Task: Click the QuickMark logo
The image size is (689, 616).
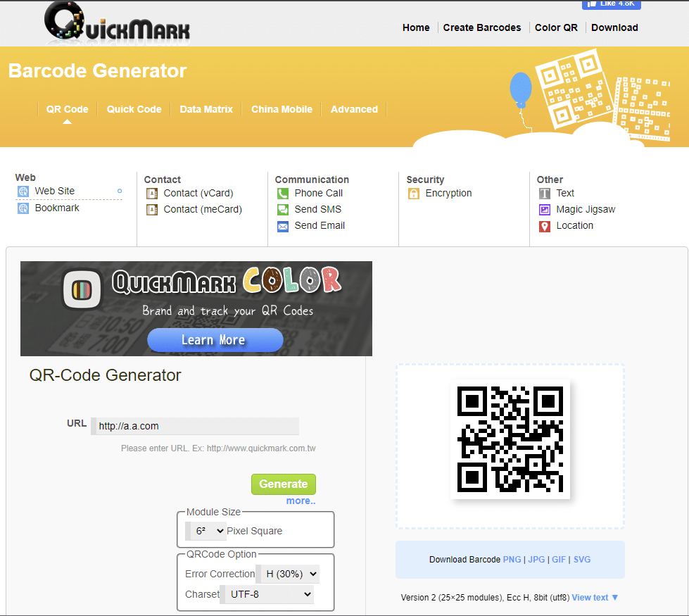Action: [x=118, y=23]
